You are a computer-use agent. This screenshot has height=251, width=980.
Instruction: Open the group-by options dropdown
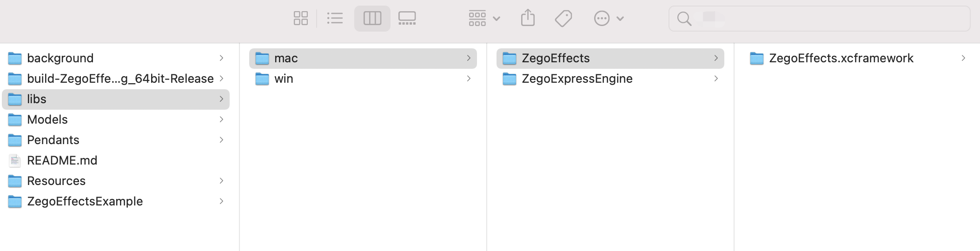[484, 19]
